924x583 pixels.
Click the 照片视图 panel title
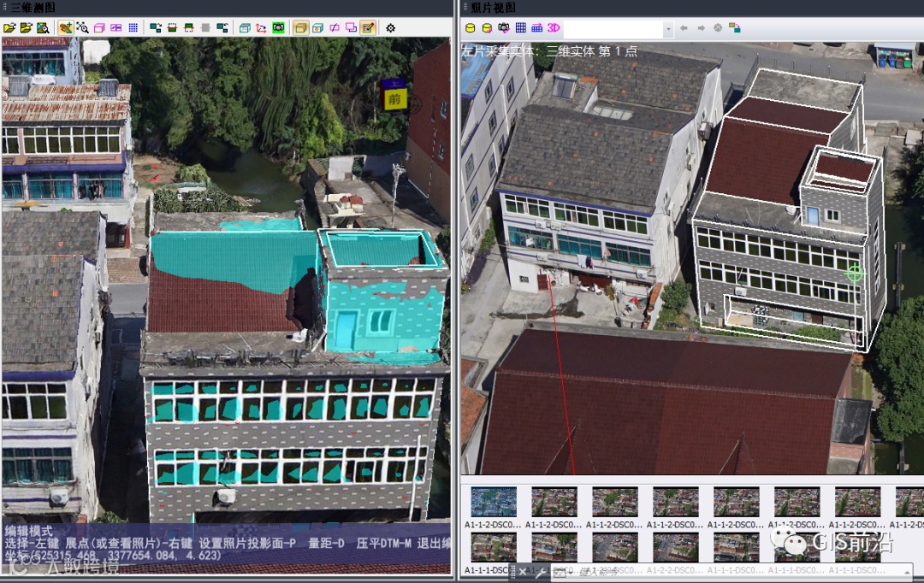[x=494, y=7]
